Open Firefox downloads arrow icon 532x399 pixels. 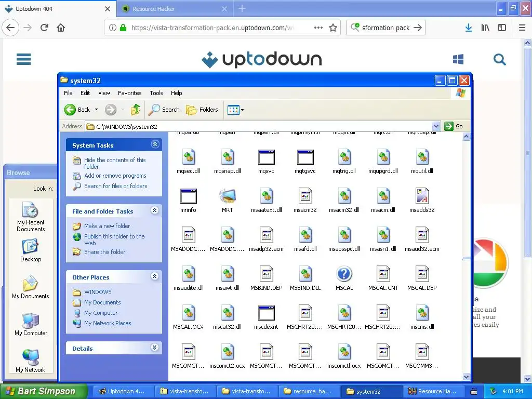(x=469, y=28)
